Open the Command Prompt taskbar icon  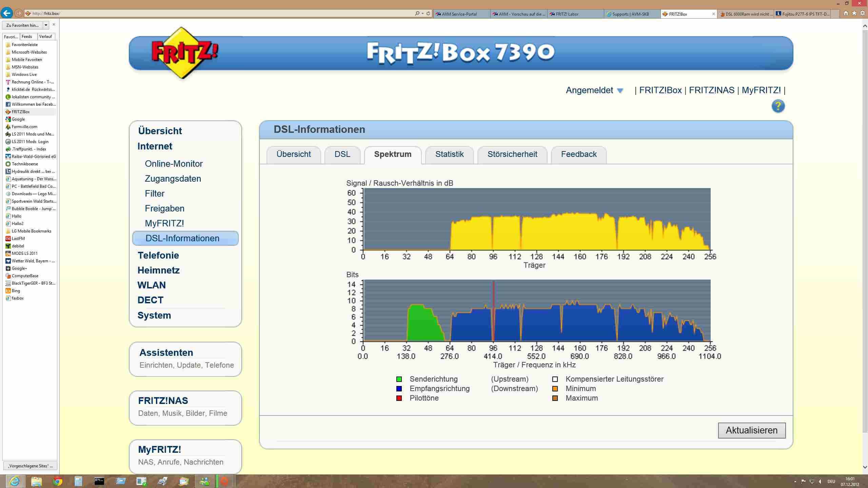click(99, 481)
